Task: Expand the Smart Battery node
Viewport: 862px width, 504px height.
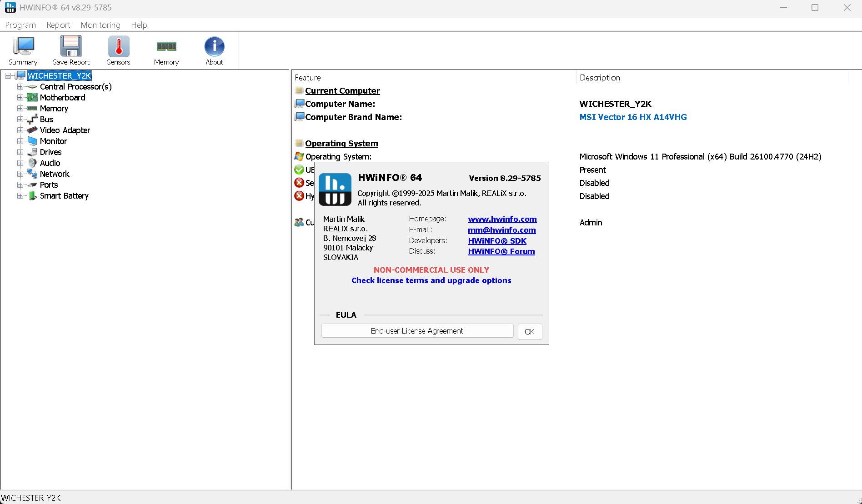Action: point(20,195)
